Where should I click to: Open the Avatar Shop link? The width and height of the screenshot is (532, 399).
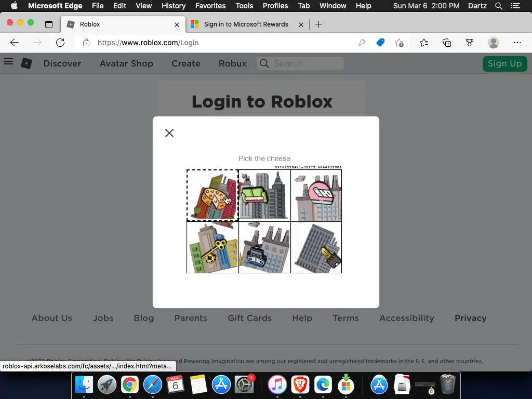(126, 63)
